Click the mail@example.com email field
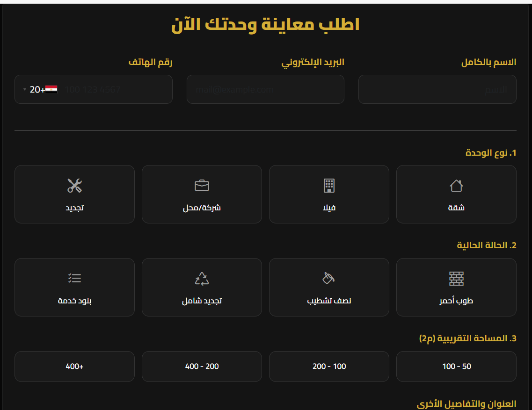 click(x=265, y=89)
